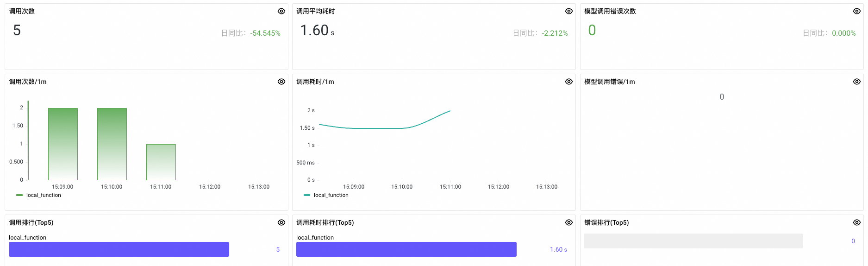This screenshot has width=868, height=266.
Task: Toggle local_function legend in 调用耗时/1m chart
Action: coord(331,195)
